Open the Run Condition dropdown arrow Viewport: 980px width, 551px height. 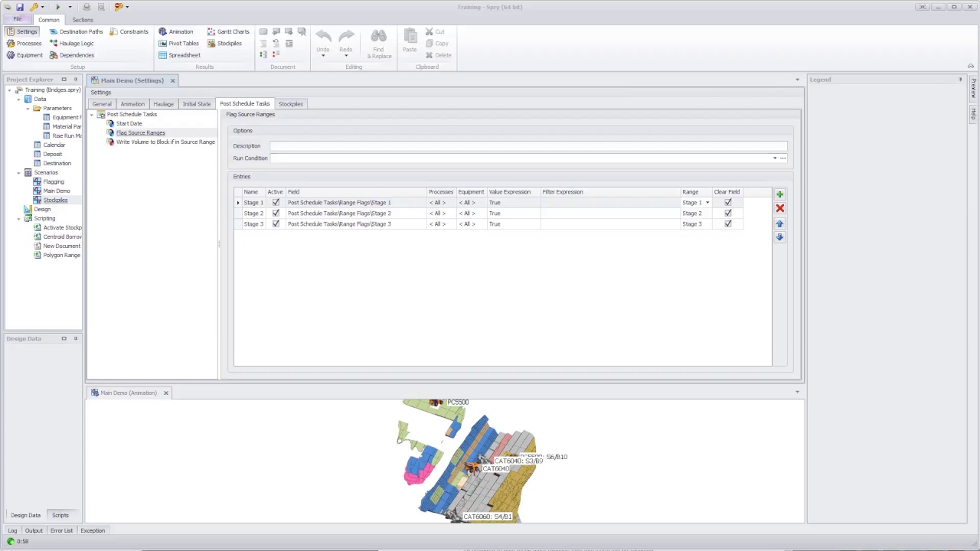coord(774,158)
